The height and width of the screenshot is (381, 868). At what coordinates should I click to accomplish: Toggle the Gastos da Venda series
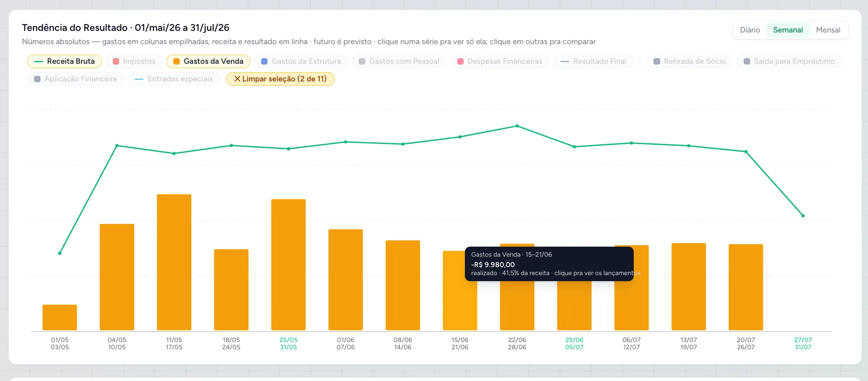pyautogui.click(x=208, y=61)
